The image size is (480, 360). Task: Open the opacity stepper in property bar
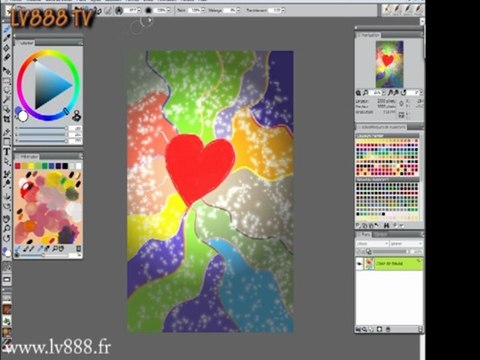pos(169,10)
